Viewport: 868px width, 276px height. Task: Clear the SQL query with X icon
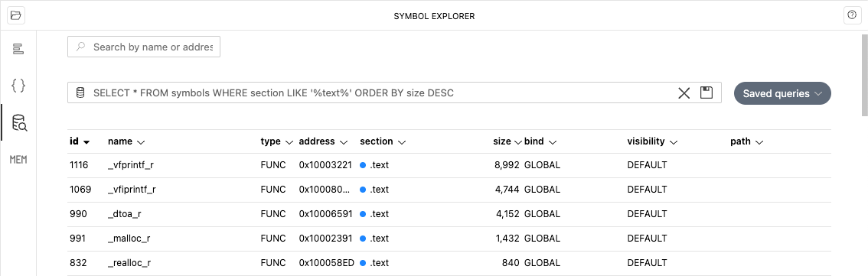click(x=684, y=93)
